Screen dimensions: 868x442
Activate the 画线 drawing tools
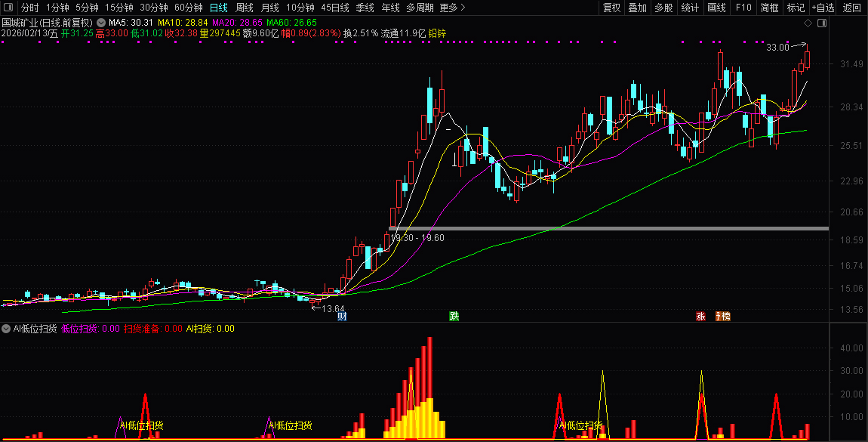(716, 8)
